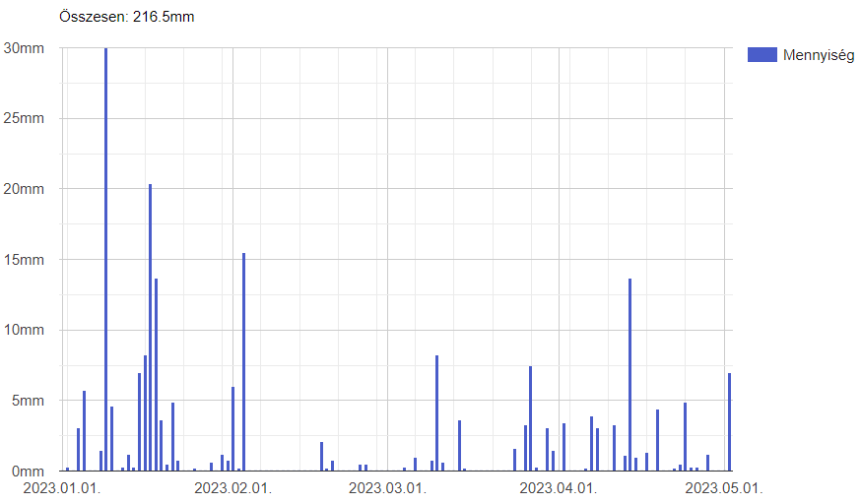
Task: Click the Mennyiség legend label
Action: tap(818, 55)
